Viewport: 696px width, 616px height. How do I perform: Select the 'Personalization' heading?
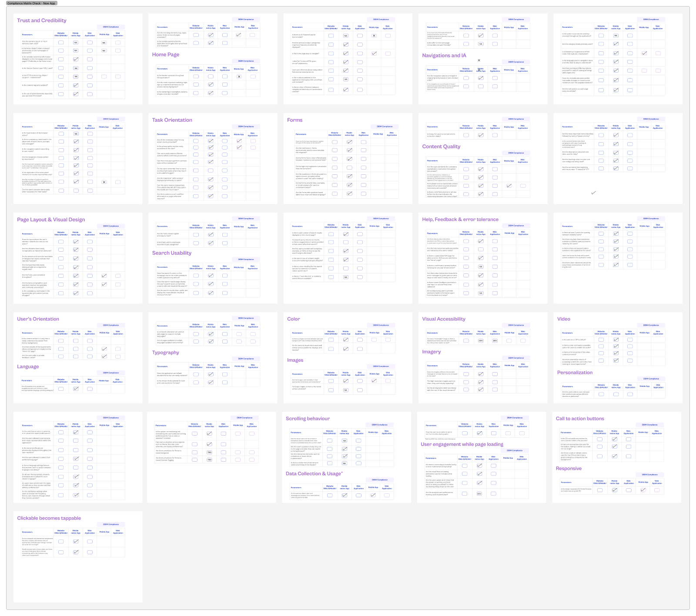point(575,373)
